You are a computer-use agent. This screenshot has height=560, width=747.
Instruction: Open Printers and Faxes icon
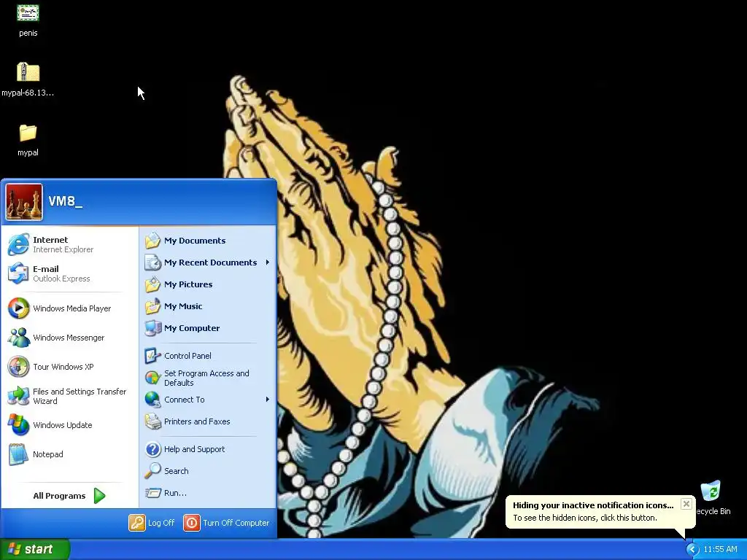pos(153,421)
